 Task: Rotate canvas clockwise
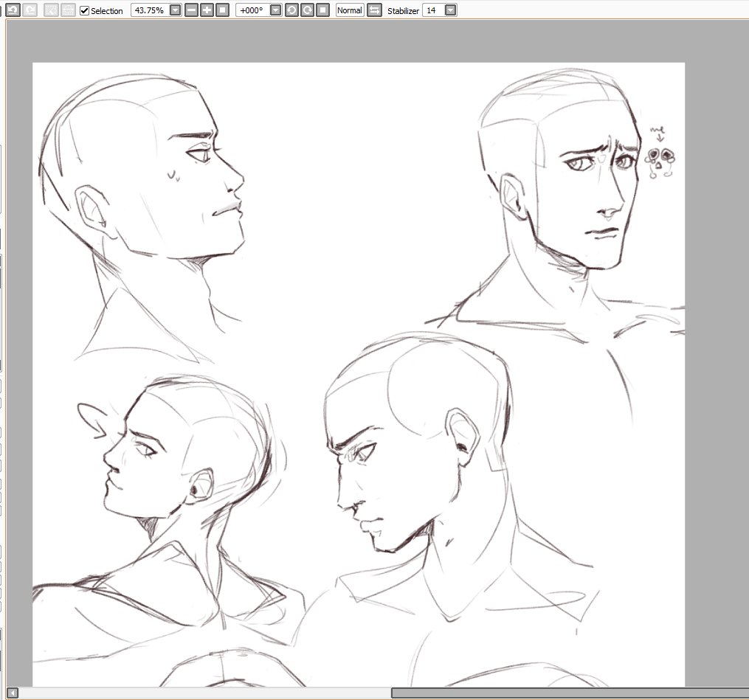[x=307, y=10]
